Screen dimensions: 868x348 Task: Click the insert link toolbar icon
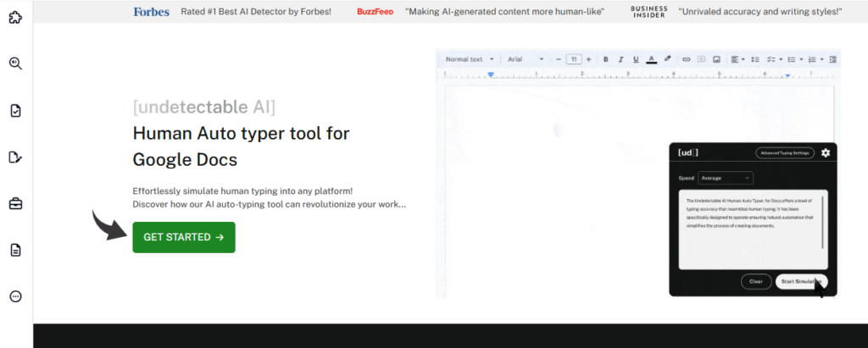pyautogui.click(x=687, y=59)
